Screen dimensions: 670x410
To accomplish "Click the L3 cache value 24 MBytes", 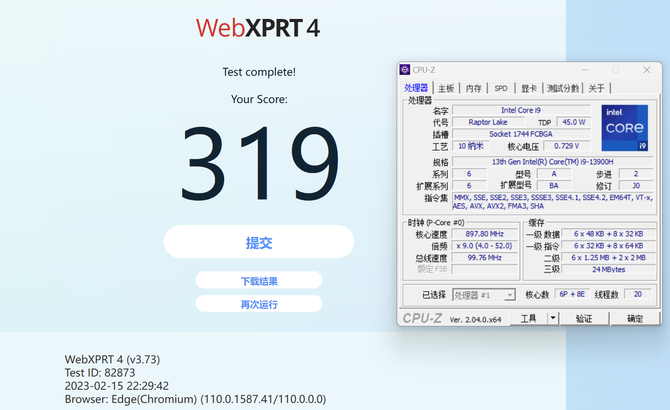I will 608,269.
